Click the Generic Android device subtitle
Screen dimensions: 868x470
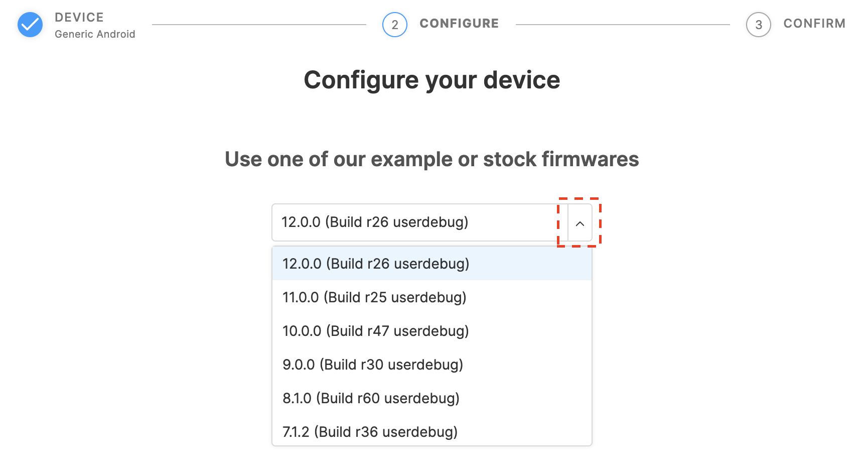[x=95, y=34]
